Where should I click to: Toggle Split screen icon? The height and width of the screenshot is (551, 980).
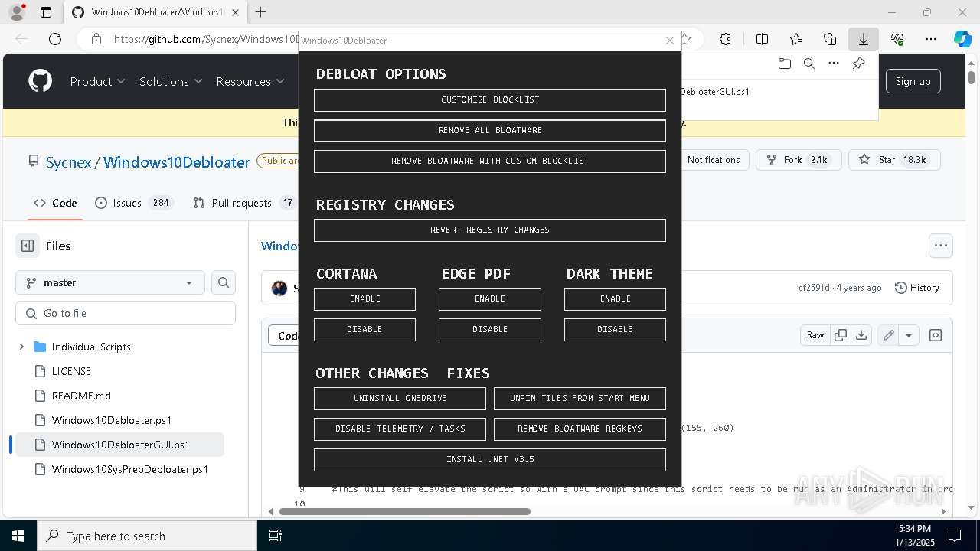pos(762,39)
